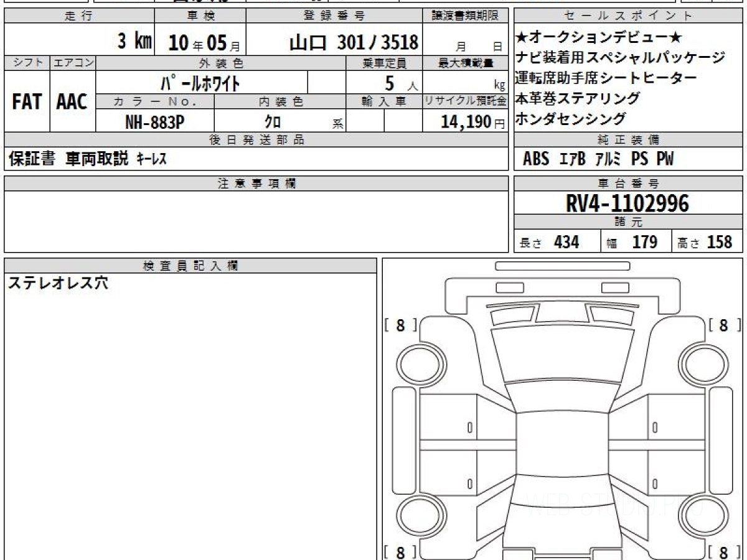Click the "車台番号" header

click(x=629, y=184)
